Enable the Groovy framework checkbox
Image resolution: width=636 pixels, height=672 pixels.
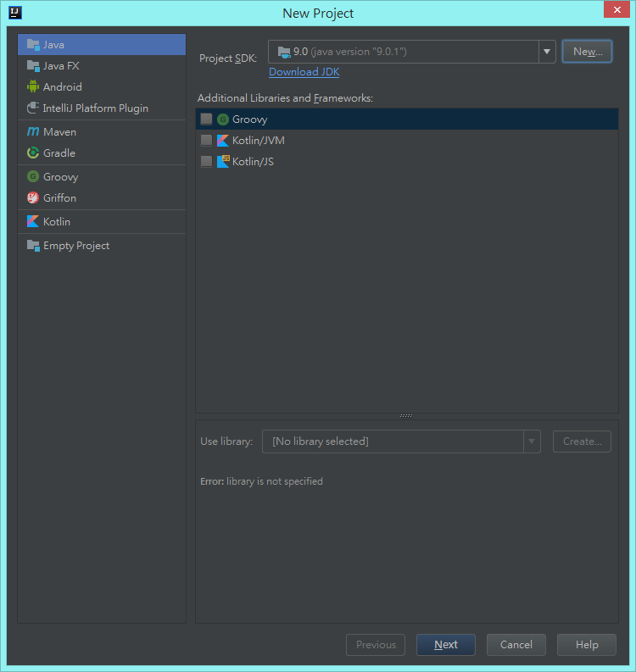point(206,119)
